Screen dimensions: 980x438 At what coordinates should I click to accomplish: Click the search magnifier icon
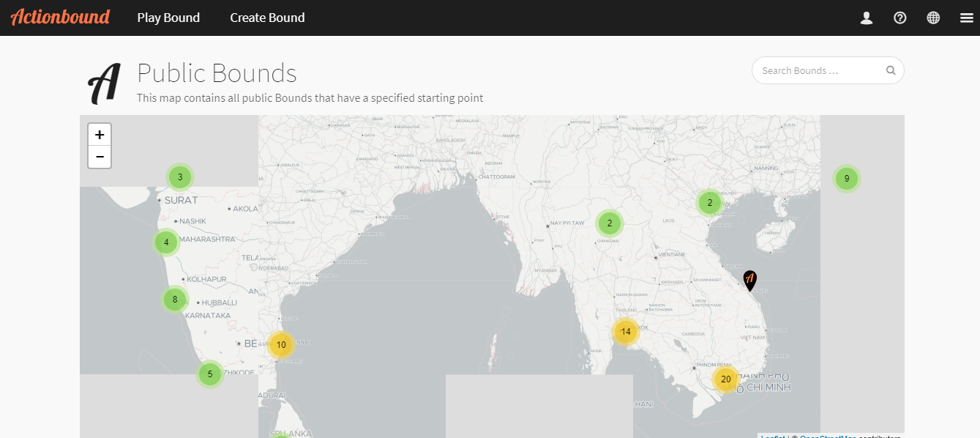coord(891,71)
